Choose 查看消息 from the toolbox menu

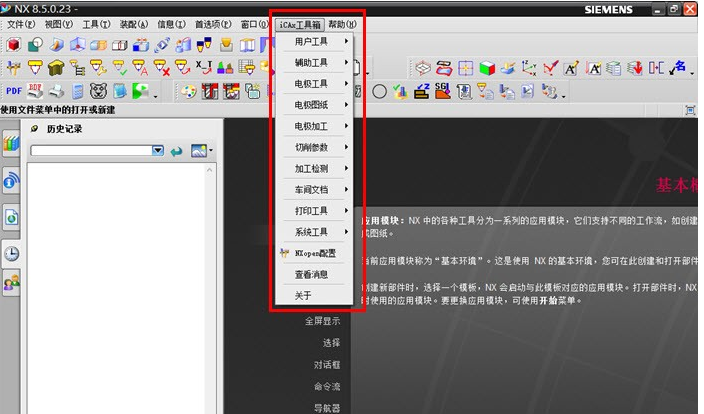coord(310,274)
